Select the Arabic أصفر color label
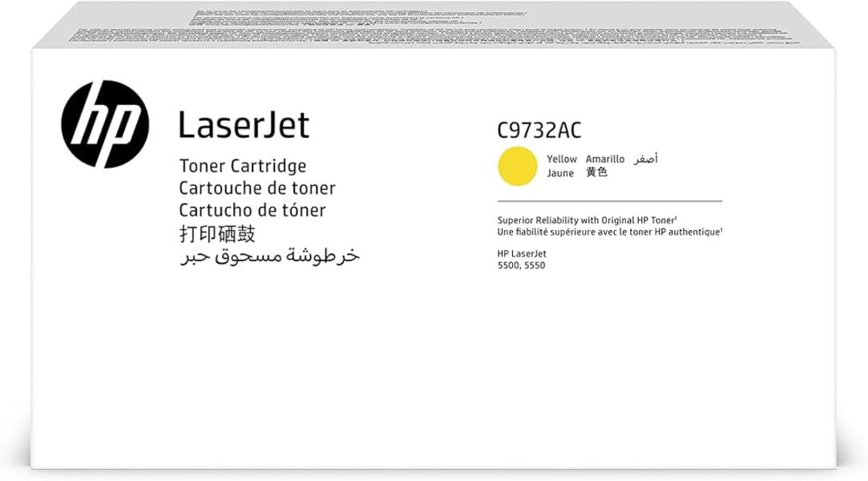The image size is (868, 481). click(645, 158)
